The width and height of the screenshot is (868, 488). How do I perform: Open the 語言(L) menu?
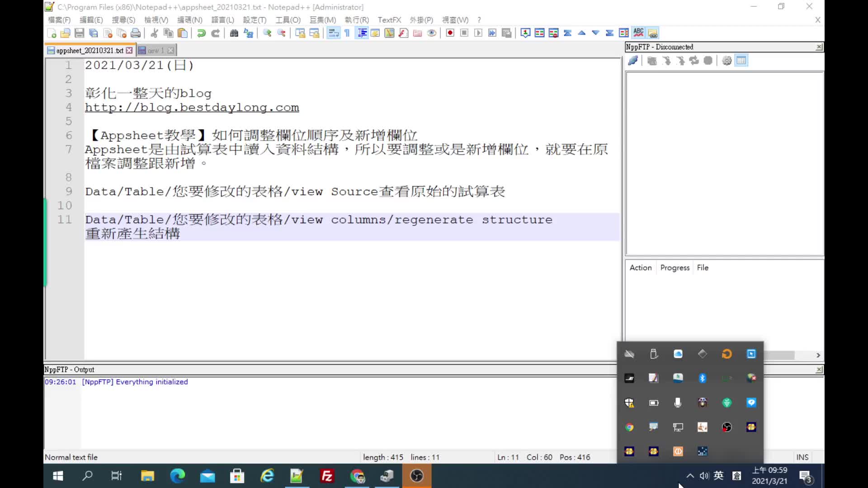pos(223,20)
